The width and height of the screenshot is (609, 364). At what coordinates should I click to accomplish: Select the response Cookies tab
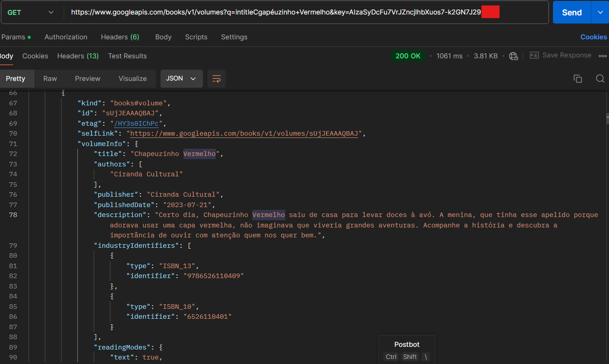coord(35,56)
